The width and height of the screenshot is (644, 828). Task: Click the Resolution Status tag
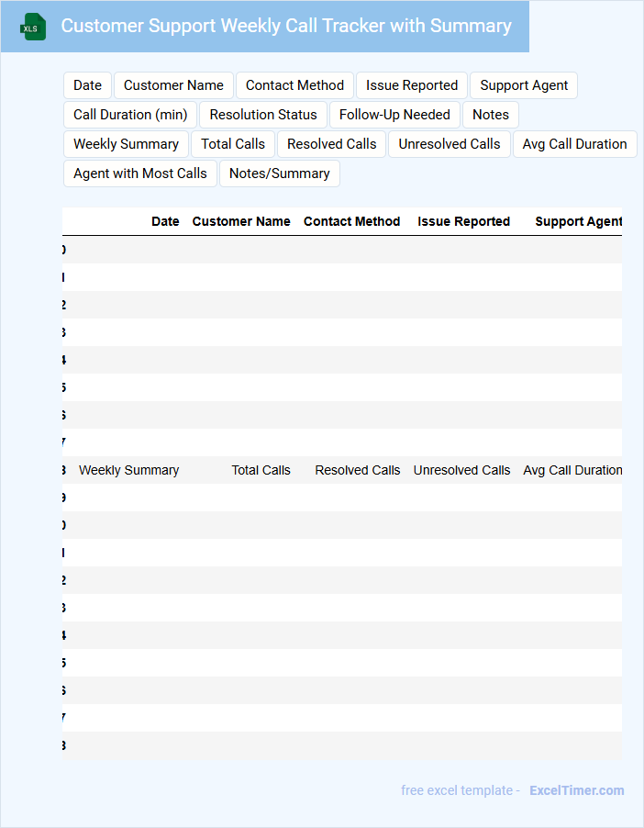tap(263, 115)
